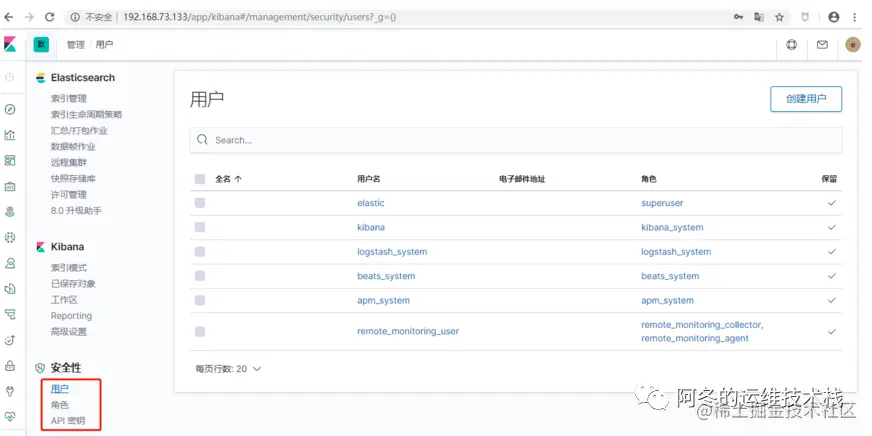Screen dimensions: 872x436
Task: Open 许可管理 menu item
Action: (69, 195)
